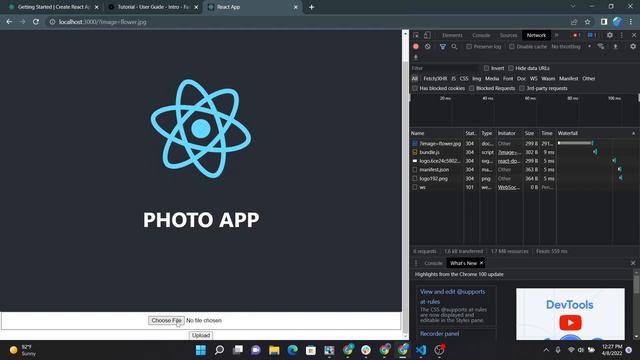Open Chrome tab search dropdown arrow
The width and height of the screenshot is (640, 360).
click(x=573, y=7)
